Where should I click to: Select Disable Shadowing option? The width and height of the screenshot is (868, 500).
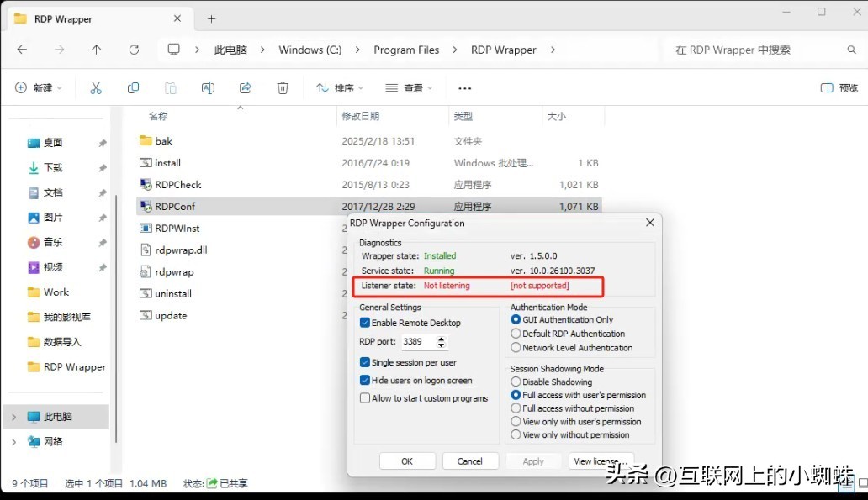click(516, 382)
